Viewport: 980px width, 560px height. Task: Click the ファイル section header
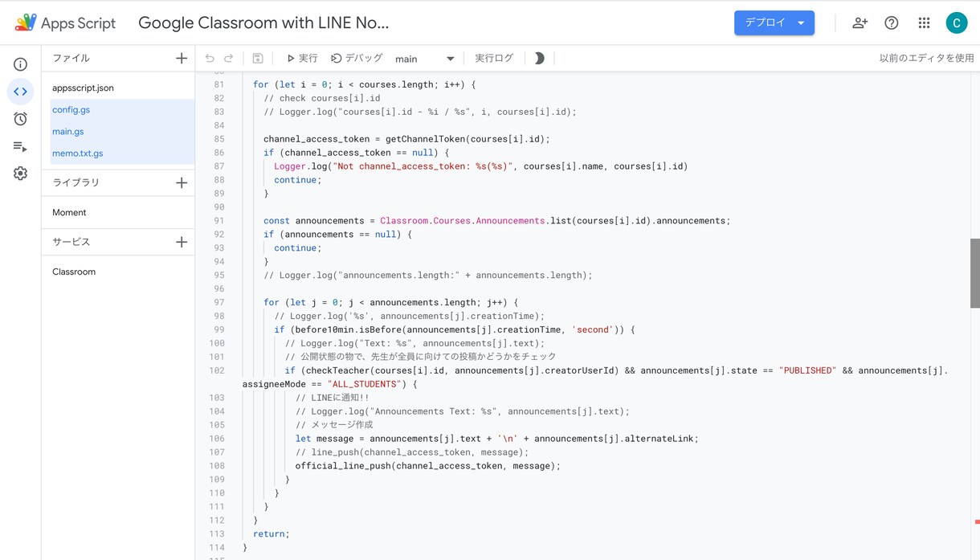[x=71, y=58]
